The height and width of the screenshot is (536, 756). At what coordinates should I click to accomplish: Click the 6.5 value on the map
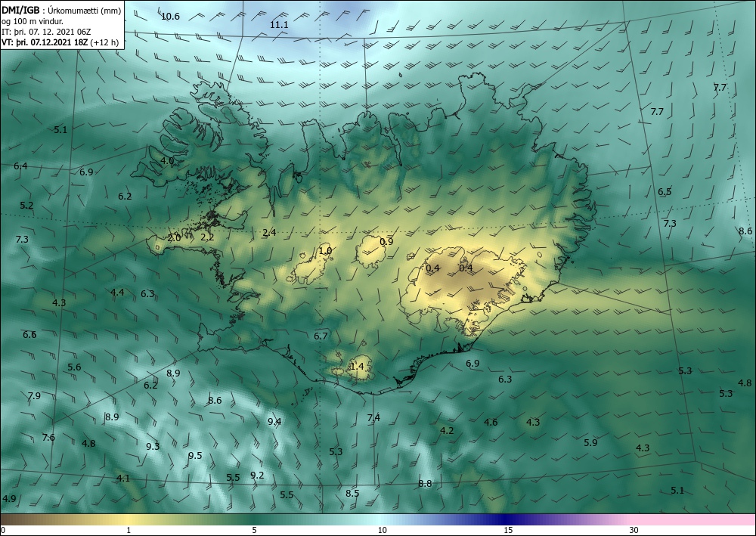point(665,191)
